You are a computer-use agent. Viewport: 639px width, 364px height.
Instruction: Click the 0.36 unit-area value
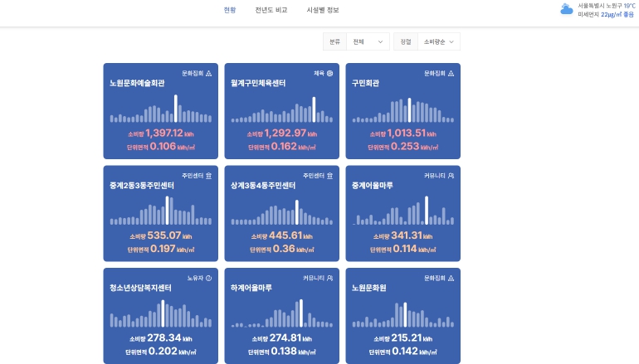(284, 249)
